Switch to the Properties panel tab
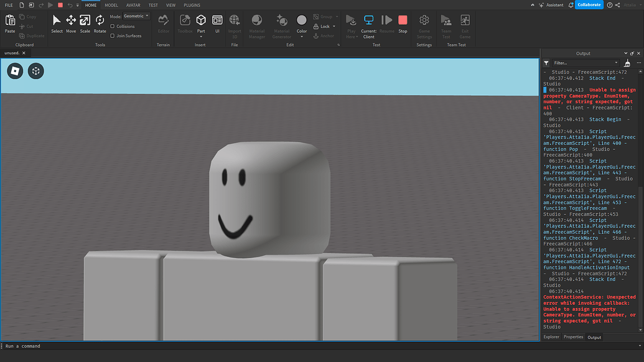Image resolution: width=644 pixels, height=362 pixels. 573,337
